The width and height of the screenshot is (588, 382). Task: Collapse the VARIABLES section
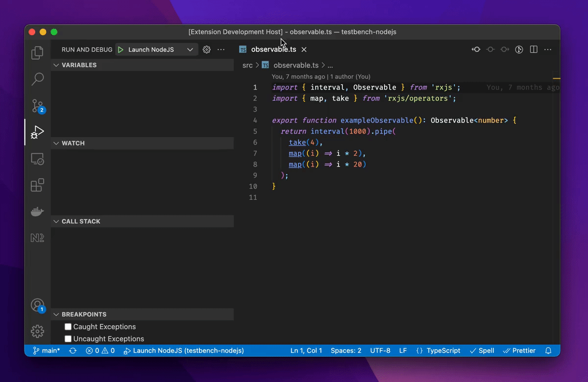[x=142, y=65]
